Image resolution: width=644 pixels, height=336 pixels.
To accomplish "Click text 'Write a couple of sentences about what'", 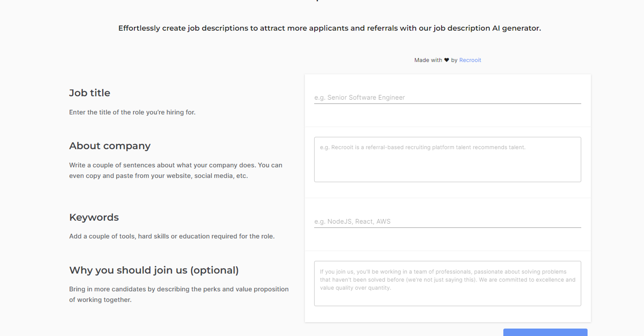I will point(130,165).
